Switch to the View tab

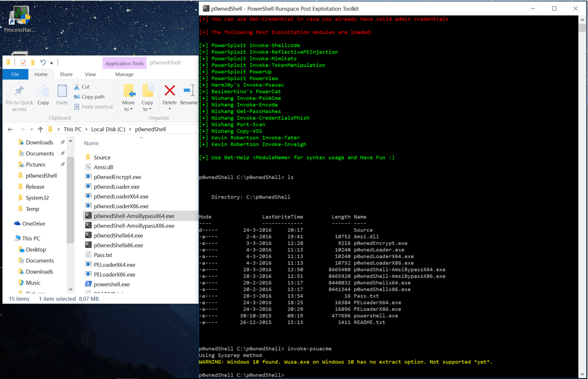pyautogui.click(x=90, y=74)
